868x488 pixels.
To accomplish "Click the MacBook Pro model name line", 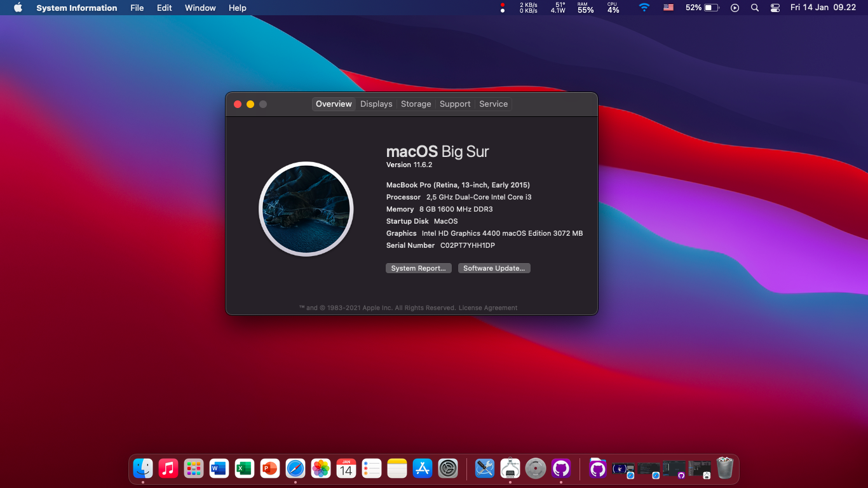I will (458, 185).
